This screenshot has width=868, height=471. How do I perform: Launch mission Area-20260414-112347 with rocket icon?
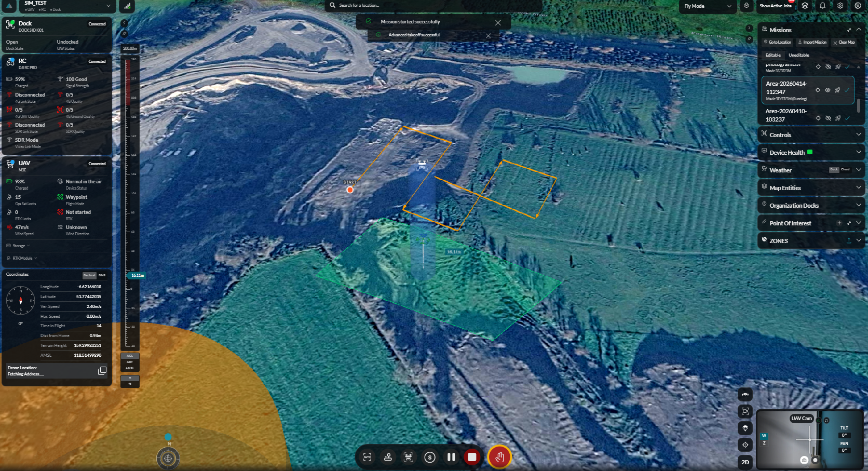pos(837,90)
